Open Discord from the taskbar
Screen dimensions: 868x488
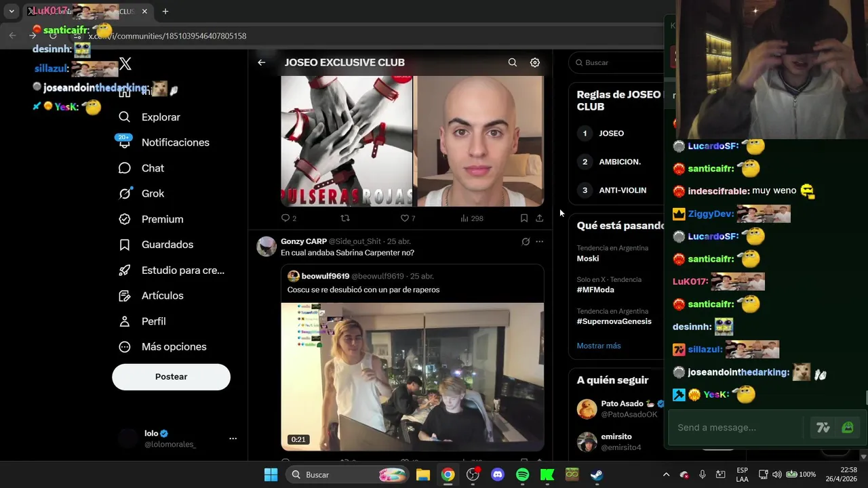pos(498,474)
